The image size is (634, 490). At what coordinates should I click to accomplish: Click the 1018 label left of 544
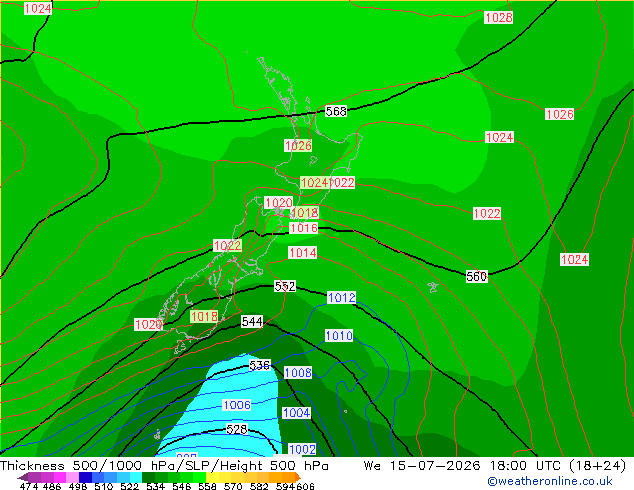tap(204, 316)
